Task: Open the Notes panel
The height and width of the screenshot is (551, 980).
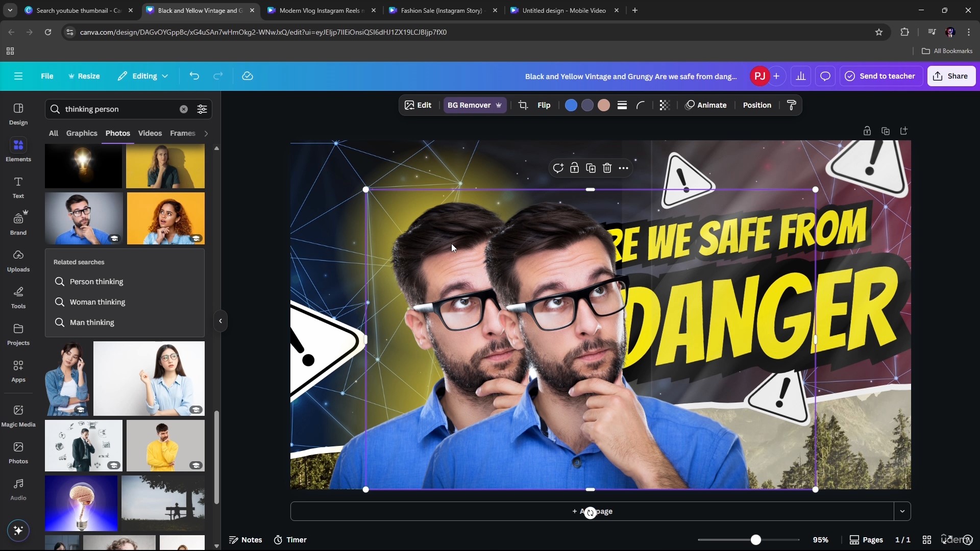Action: (246, 540)
